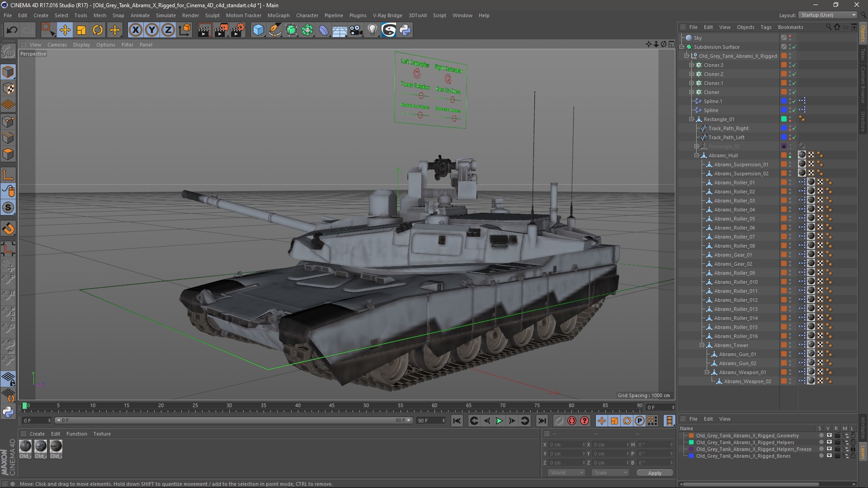The height and width of the screenshot is (488, 868).
Task: Collapse the Abrams_Tower tree node
Action: click(702, 345)
